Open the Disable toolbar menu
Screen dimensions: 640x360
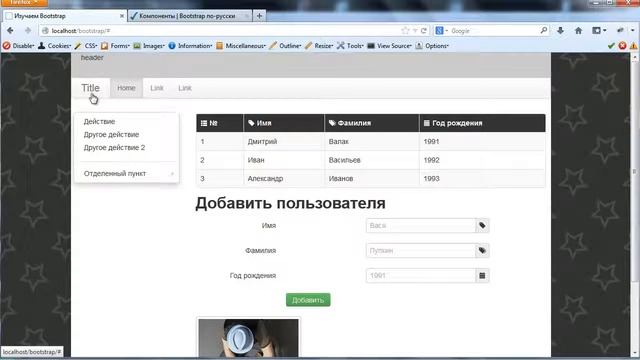click(x=19, y=46)
